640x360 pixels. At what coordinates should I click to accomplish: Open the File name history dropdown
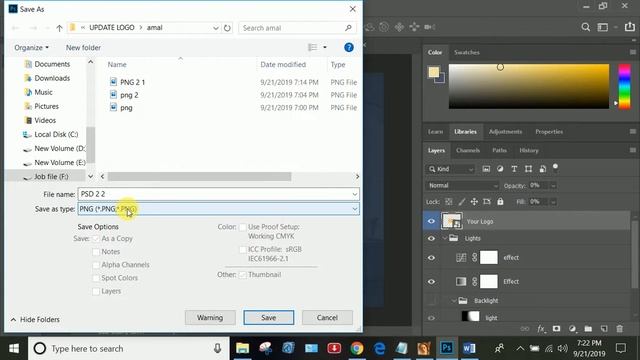click(355, 194)
